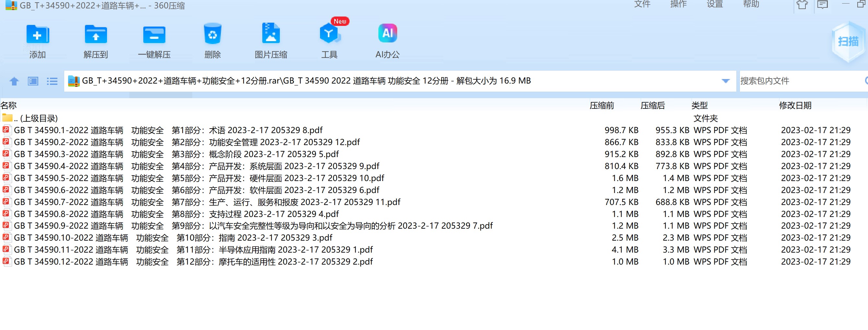Click the 998.7 KB size cell
The height and width of the screenshot is (330, 868).
click(x=621, y=130)
